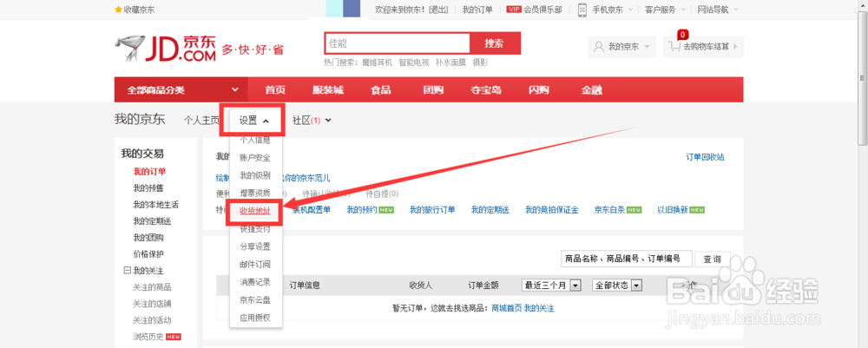Click 魔锥耳机 hot search term
This screenshot has height=348, width=868.
coord(377,62)
